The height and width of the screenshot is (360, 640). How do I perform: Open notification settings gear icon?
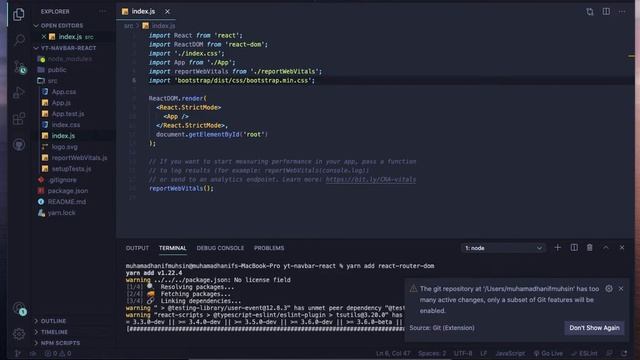click(609, 289)
